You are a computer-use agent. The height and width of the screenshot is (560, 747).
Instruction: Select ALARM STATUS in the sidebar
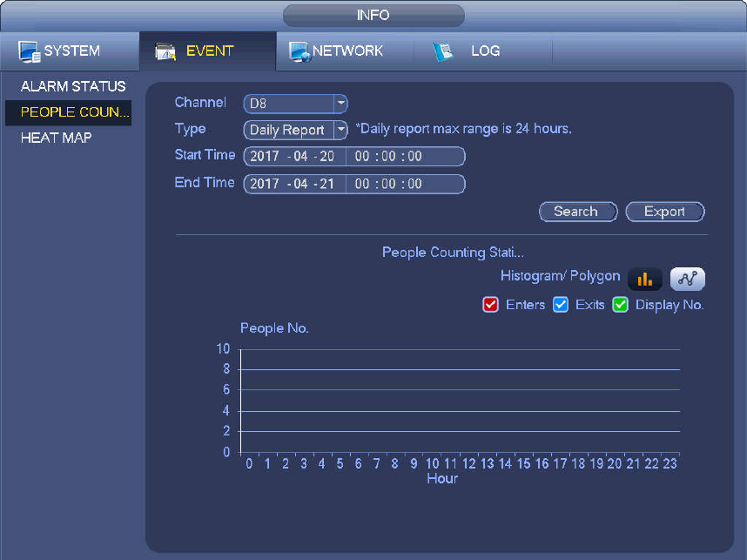point(73,86)
